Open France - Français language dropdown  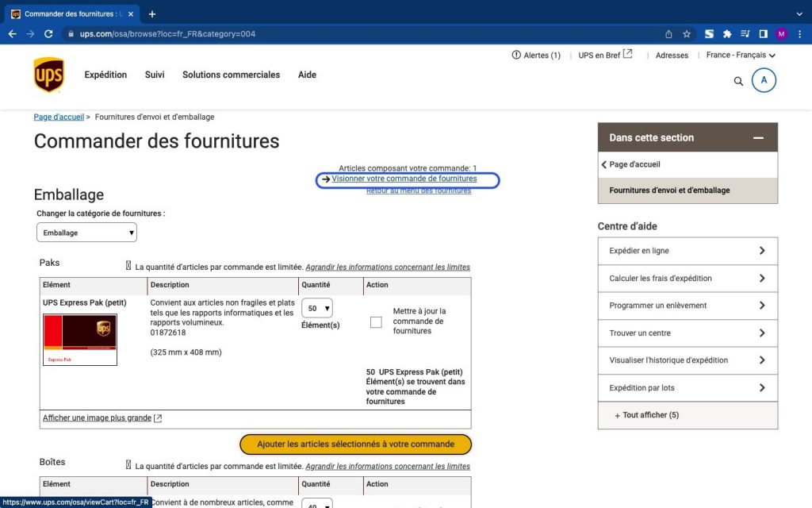click(x=741, y=55)
